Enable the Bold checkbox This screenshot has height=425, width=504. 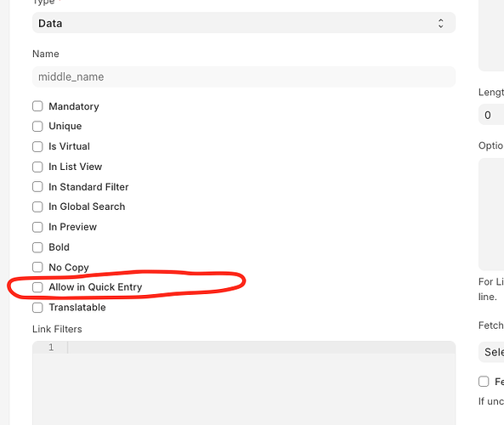[37, 247]
